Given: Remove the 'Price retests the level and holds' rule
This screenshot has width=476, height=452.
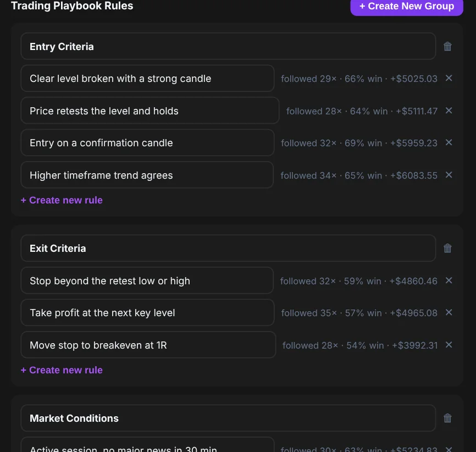Looking at the screenshot, I should 449,111.
